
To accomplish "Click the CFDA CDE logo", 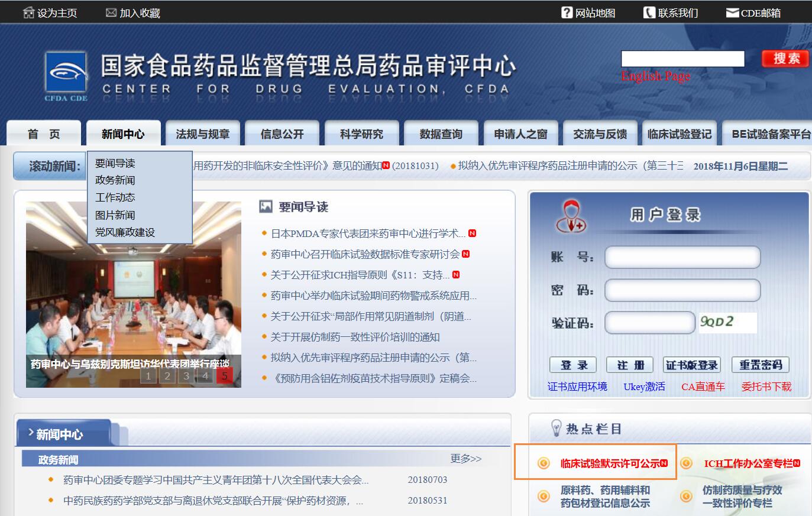I will 66,76.
